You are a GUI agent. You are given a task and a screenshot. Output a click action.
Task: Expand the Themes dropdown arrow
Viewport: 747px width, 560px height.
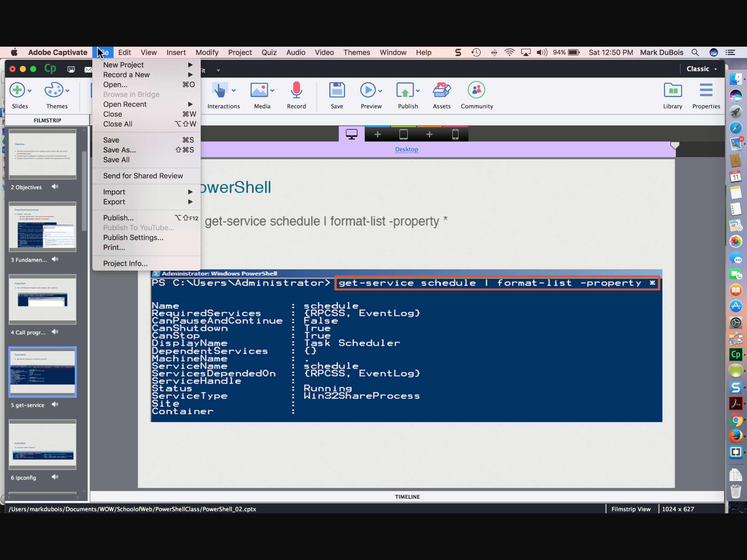67,91
